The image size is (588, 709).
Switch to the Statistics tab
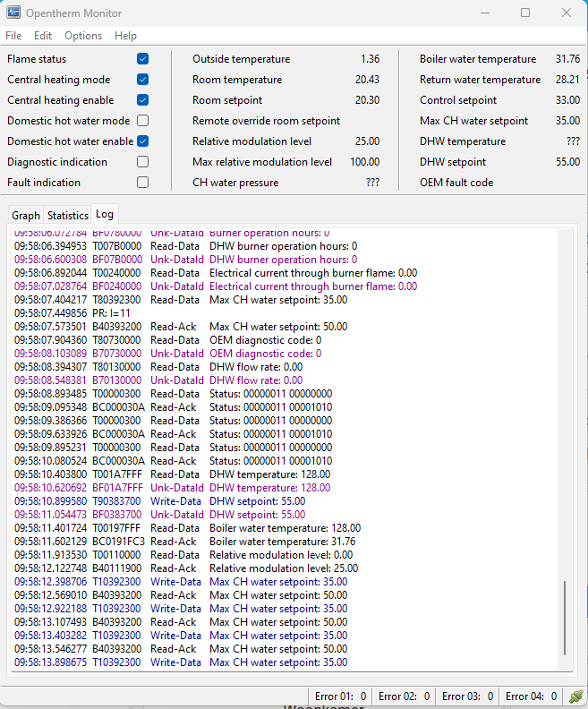click(x=68, y=216)
